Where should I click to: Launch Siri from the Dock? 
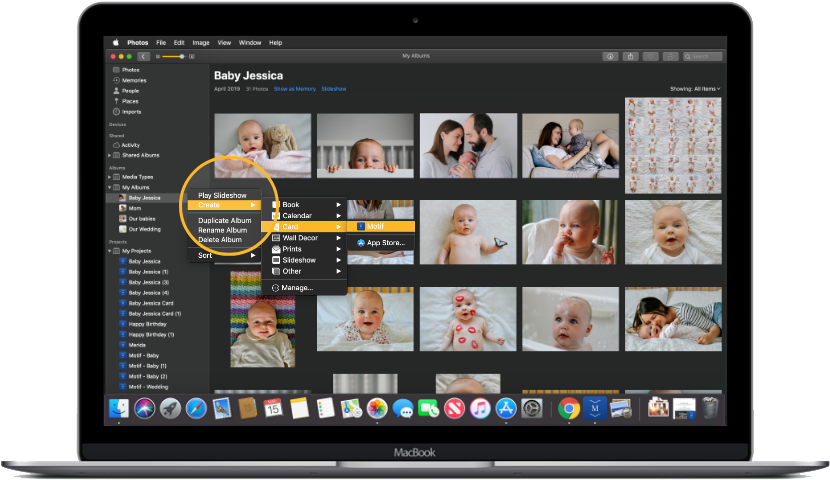[x=144, y=409]
